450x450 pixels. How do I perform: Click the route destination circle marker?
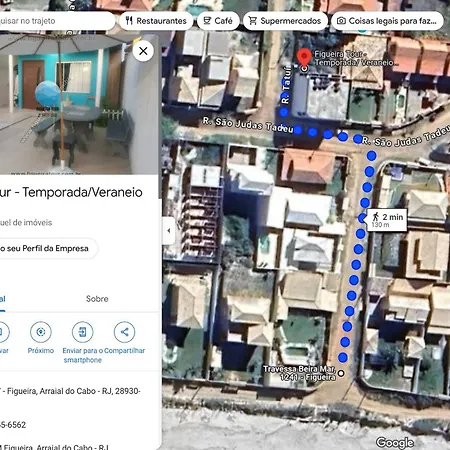[304, 69]
